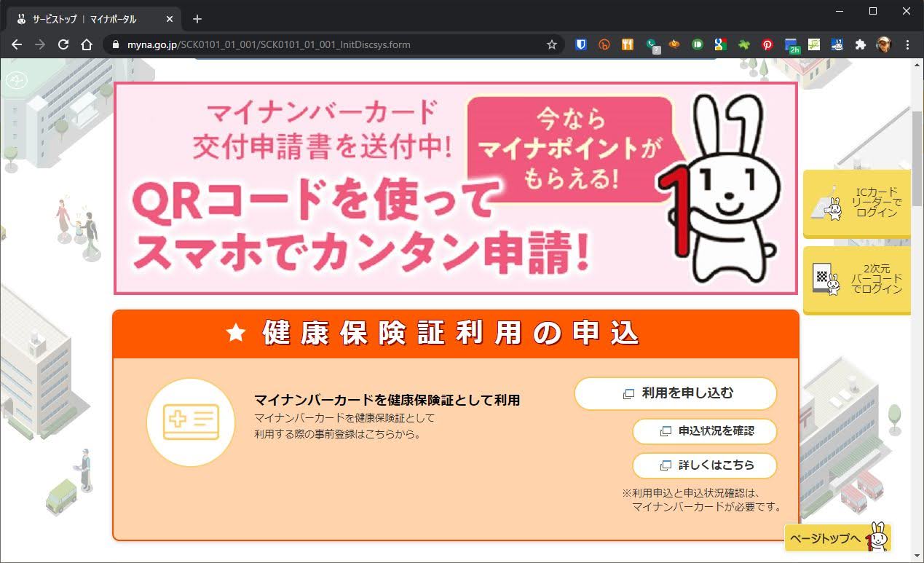This screenshot has width=924, height=563.
Task: Bookmark this page with the star
Action: 552,44
